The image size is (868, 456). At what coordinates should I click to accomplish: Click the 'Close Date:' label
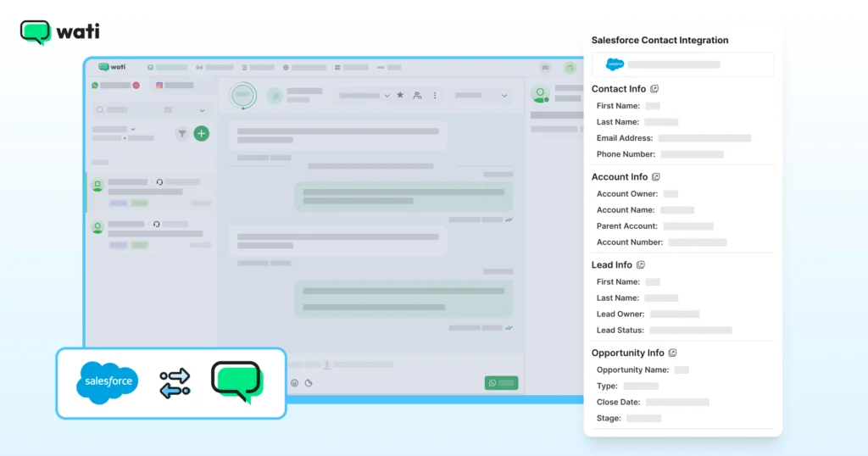(618, 402)
